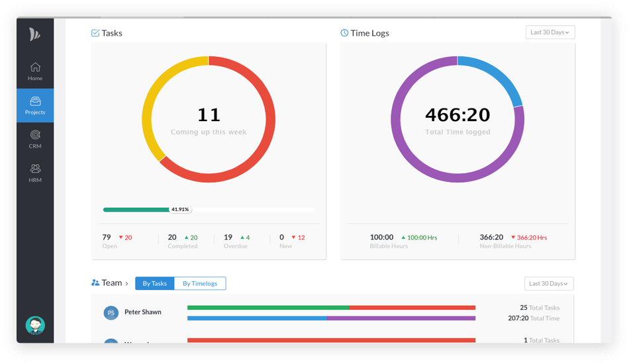629x364 pixels.
Task: Expand the Team chevron arrow
Action: 126,284
